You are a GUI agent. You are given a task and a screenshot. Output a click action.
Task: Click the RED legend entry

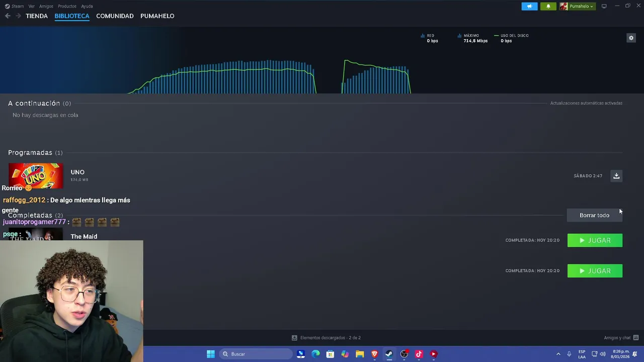(x=429, y=38)
